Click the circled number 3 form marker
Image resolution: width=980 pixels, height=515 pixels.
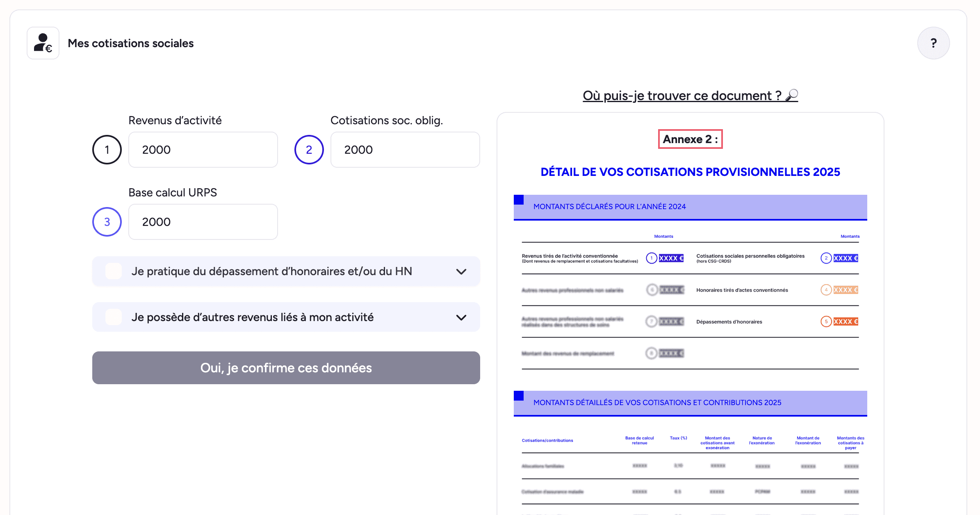107,222
